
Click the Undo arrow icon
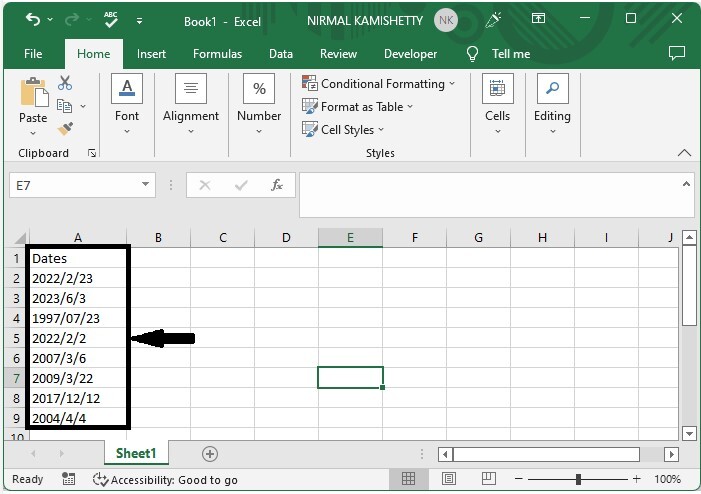pos(33,19)
